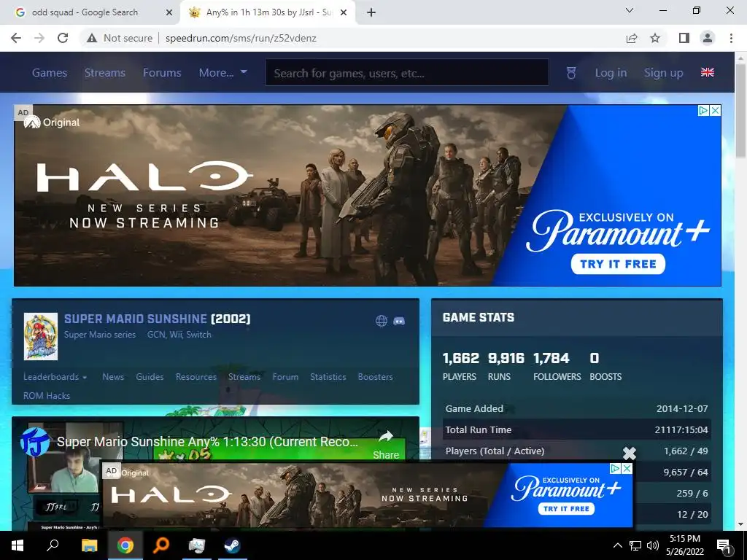Click the 9,916 RUNS stat
747x560 pixels.
pos(506,367)
